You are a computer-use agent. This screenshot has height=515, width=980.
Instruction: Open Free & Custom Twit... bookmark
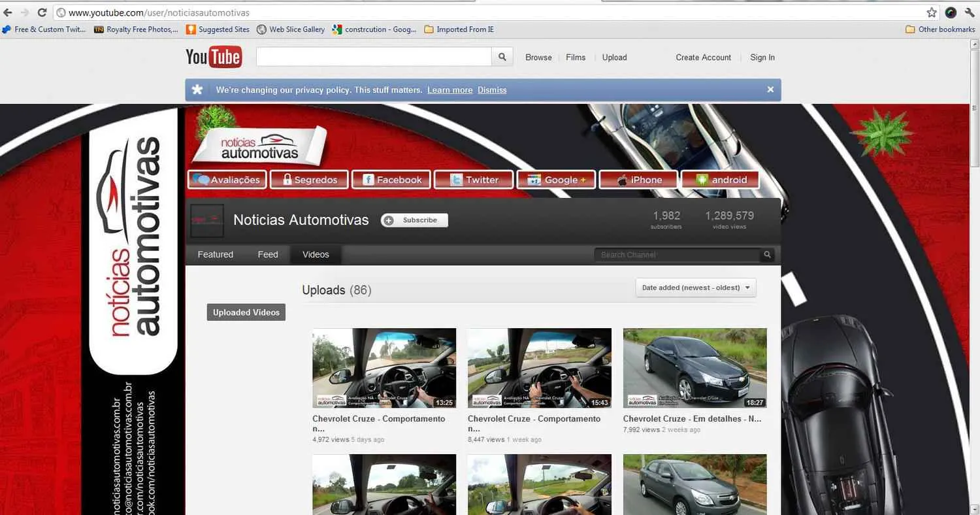(44, 29)
